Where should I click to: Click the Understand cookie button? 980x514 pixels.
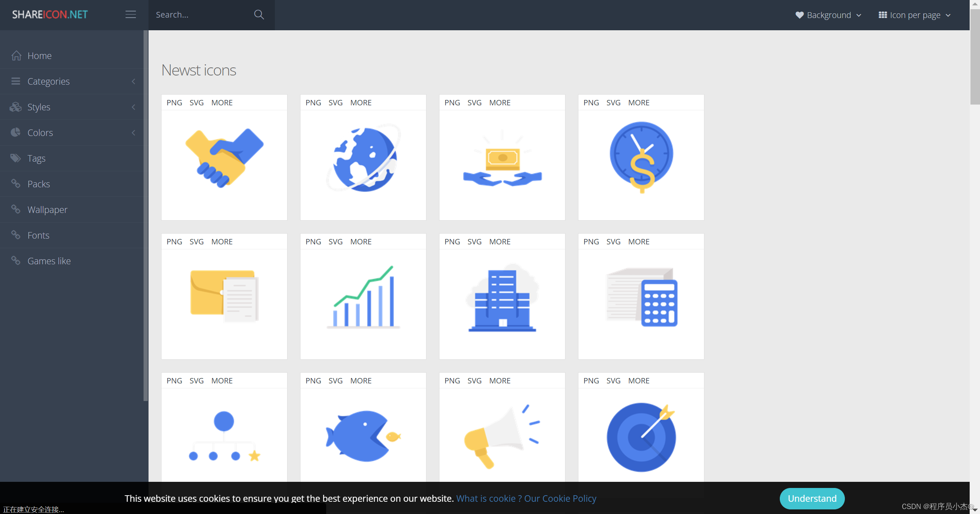(812, 498)
